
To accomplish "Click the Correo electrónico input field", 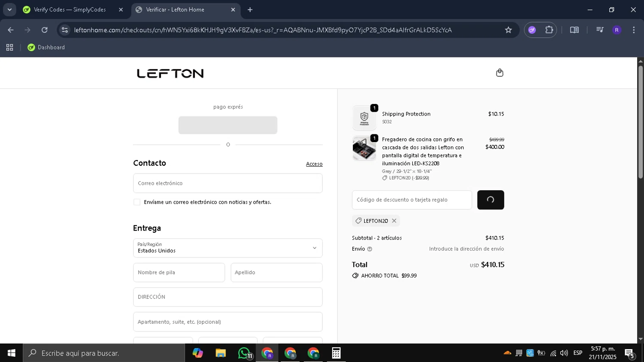I will point(228,183).
